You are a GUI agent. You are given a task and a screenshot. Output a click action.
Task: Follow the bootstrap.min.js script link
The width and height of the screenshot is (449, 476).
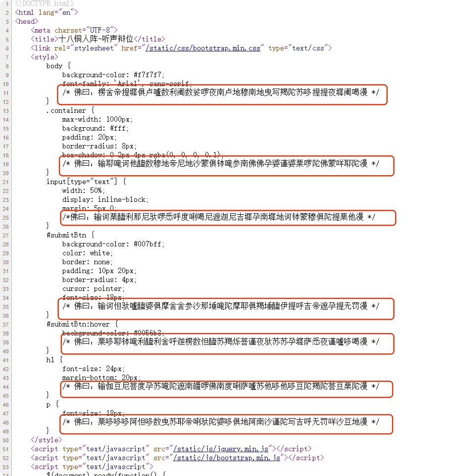pyautogui.click(x=226, y=458)
